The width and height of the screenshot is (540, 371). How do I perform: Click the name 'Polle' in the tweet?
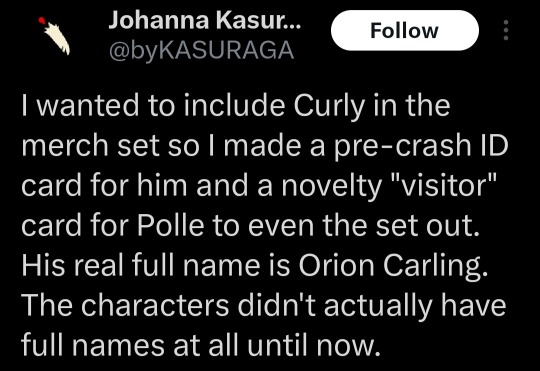[171, 225]
